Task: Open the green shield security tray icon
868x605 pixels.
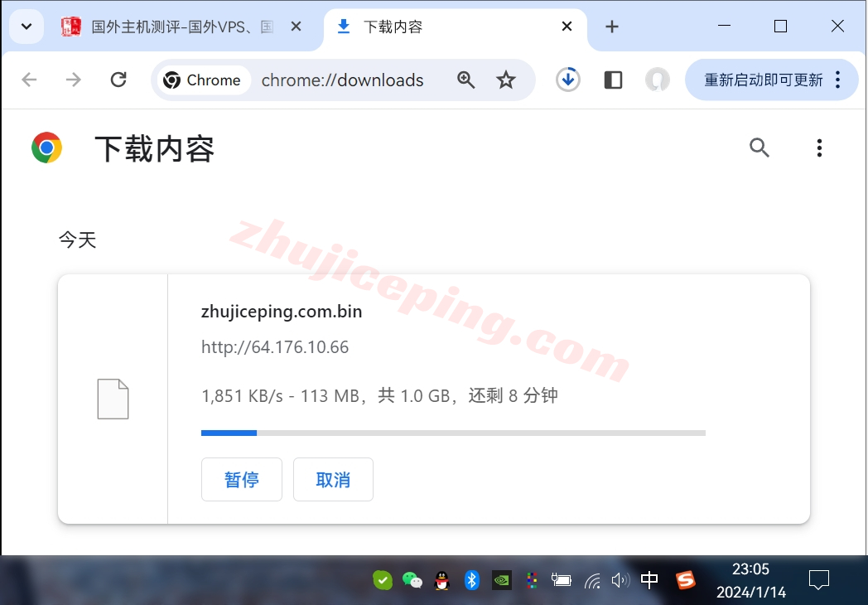Action: (383, 580)
